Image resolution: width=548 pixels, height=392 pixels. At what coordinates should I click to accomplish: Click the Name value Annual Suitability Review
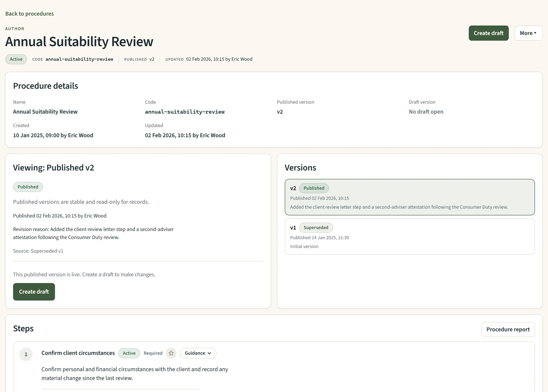(45, 112)
